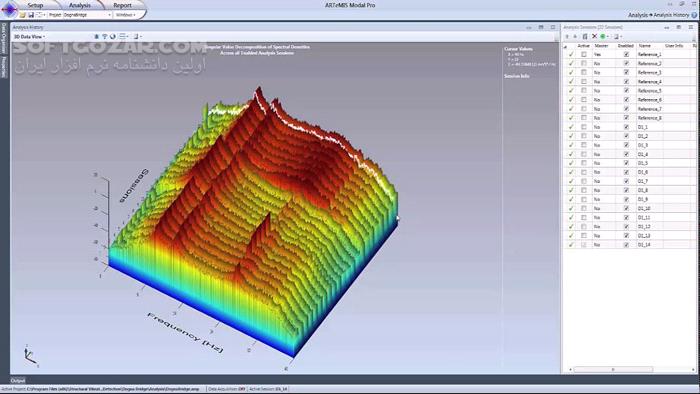Screen dimensions: 700x394
Task: Open the Output panel at bottom
Action: pos(18,381)
